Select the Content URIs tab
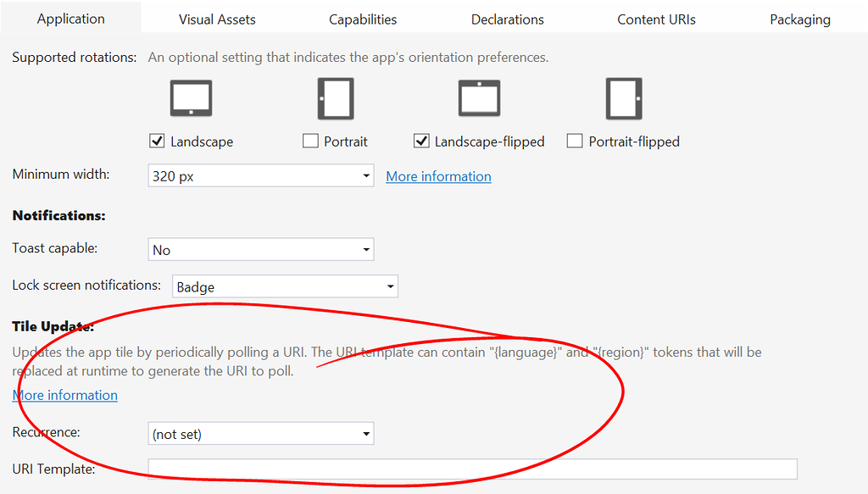This screenshot has width=868, height=494. [x=656, y=19]
